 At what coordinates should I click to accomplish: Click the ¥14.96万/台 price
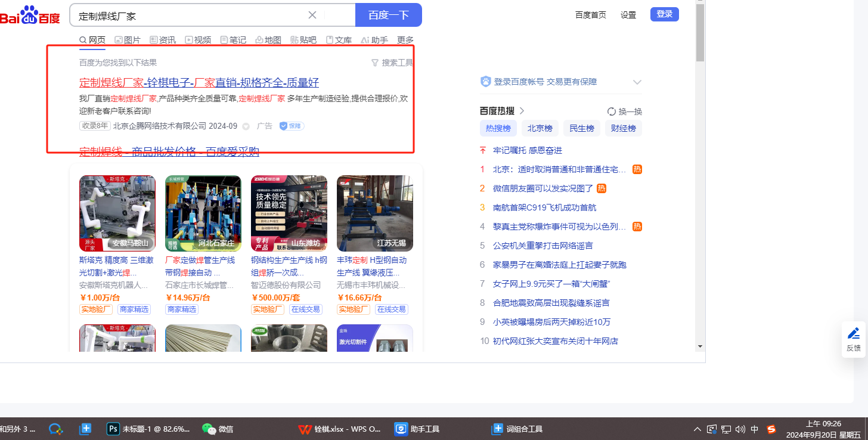pos(188,298)
